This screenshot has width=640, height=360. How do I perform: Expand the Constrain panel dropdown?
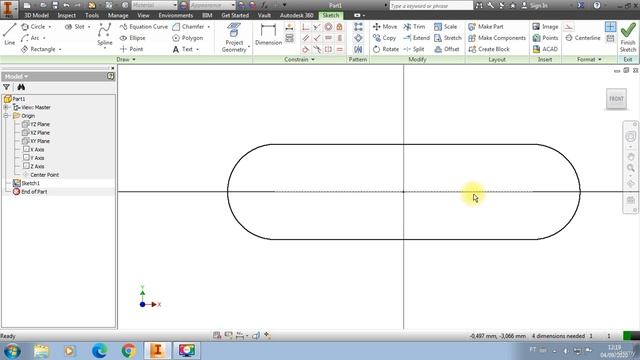pos(300,60)
